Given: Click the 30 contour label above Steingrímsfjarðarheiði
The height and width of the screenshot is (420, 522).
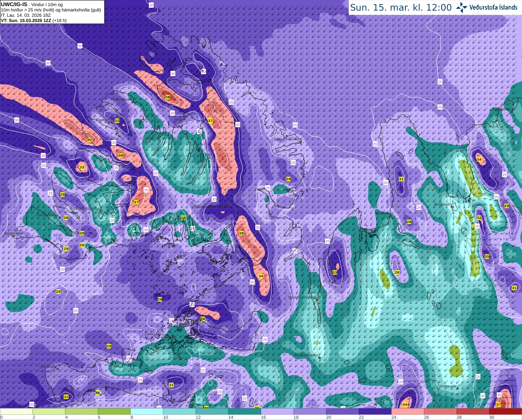Looking at the screenshot, I should [x=214, y=199].
